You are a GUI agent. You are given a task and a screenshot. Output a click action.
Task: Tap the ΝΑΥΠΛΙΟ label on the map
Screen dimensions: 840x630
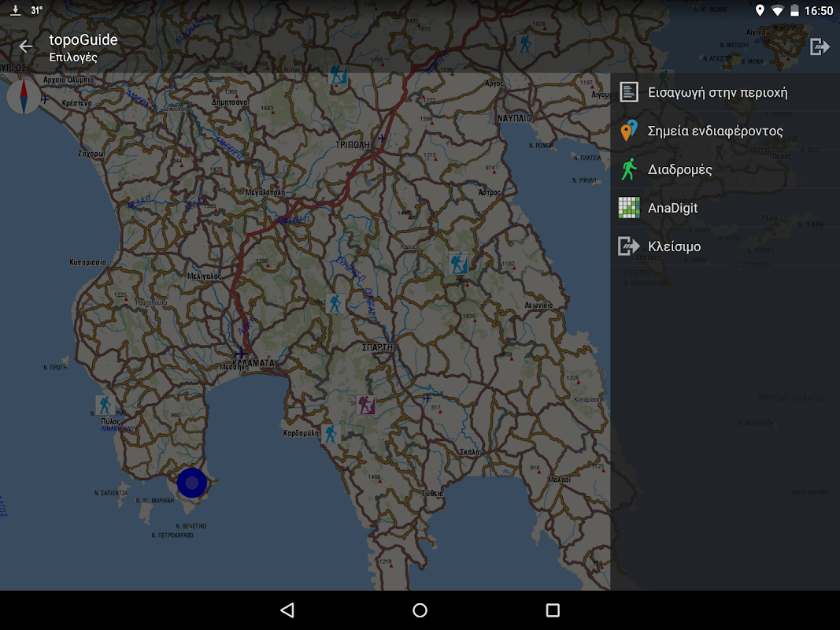(x=514, y=118)
